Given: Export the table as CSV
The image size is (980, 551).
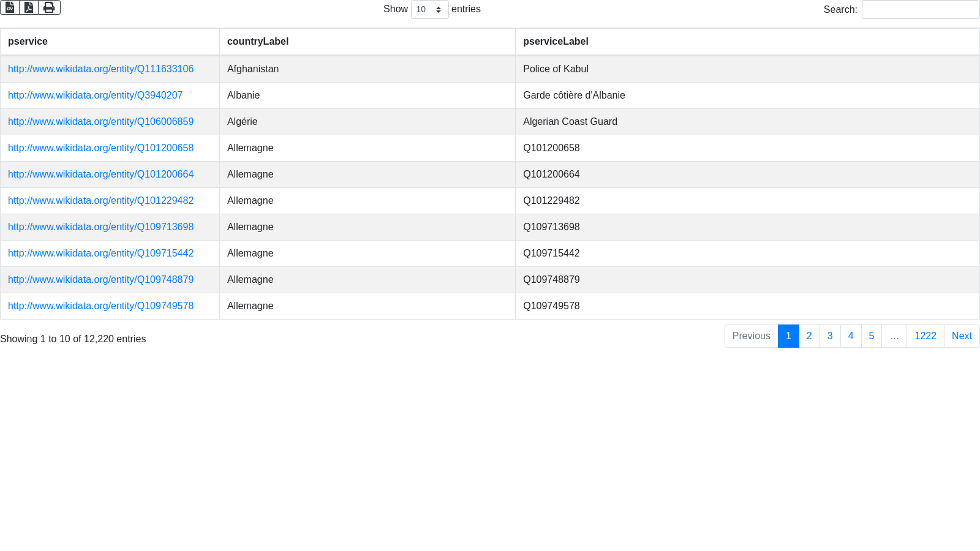Looking at the screenshot, I should coord(10,7).
